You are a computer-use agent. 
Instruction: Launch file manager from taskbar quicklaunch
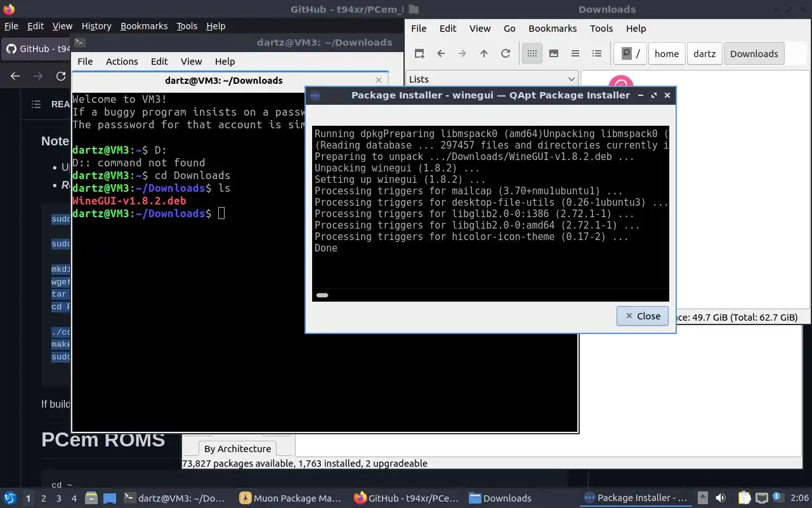[x=91, y=498]
